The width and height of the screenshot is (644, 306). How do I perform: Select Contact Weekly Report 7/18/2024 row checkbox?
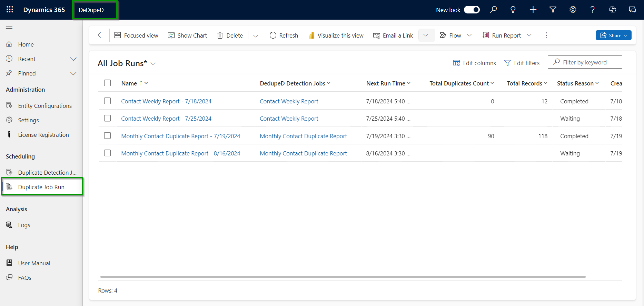(x=108, y=101)
